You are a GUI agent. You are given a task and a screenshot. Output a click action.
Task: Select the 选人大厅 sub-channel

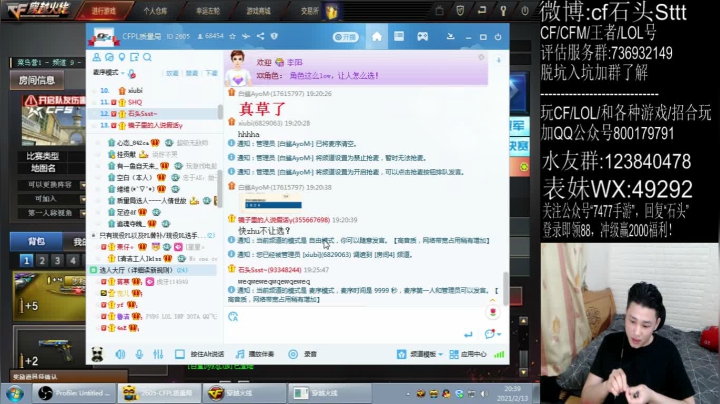coord(153,270)
